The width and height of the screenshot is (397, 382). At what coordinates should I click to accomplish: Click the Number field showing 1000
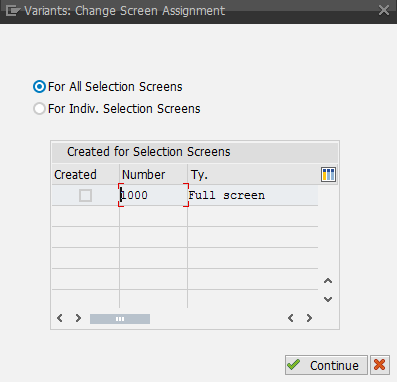coord(153,195)
